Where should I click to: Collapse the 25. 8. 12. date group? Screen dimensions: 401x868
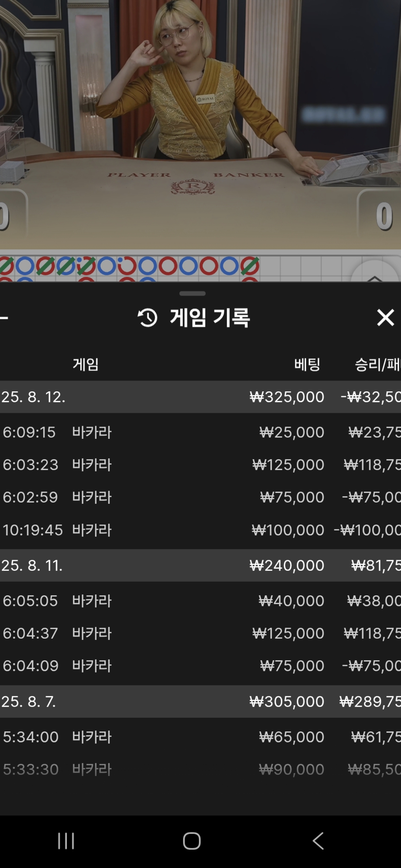point(200,397)
